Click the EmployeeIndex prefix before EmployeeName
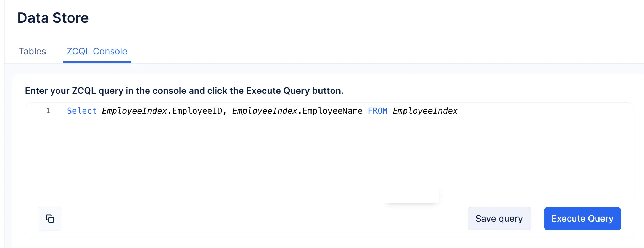The width and height of the screenshot is (644, 248). tap(265, 111)
